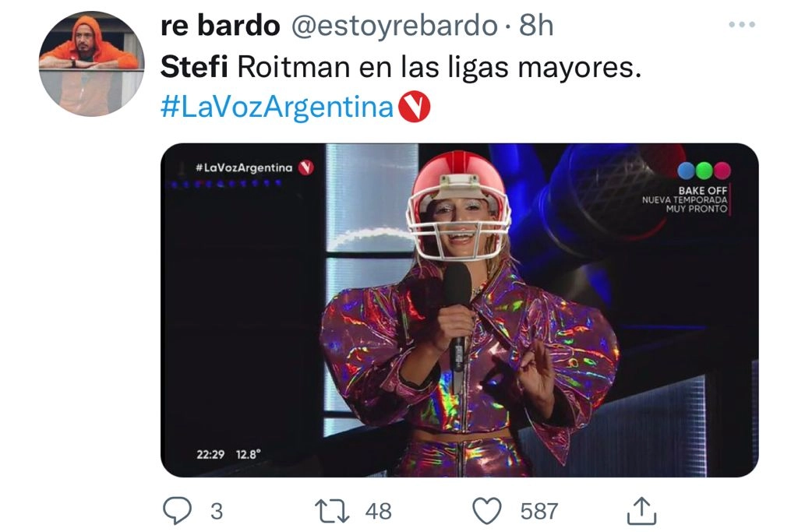Open the share upload icon
Image resolution: width=798 pixels, height=532 pixels.
pyautogui.click(x=641, y=511)
